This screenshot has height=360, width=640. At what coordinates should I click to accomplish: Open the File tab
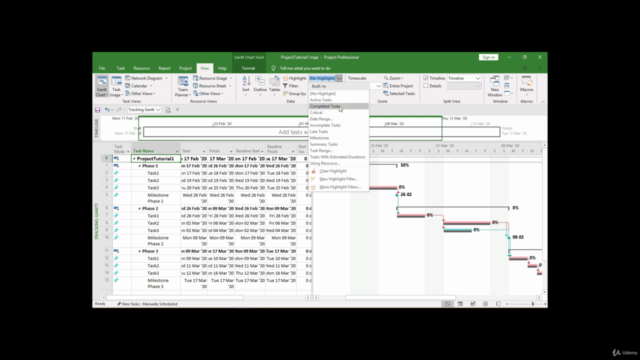pyautogui.click(x=102, y=68)
